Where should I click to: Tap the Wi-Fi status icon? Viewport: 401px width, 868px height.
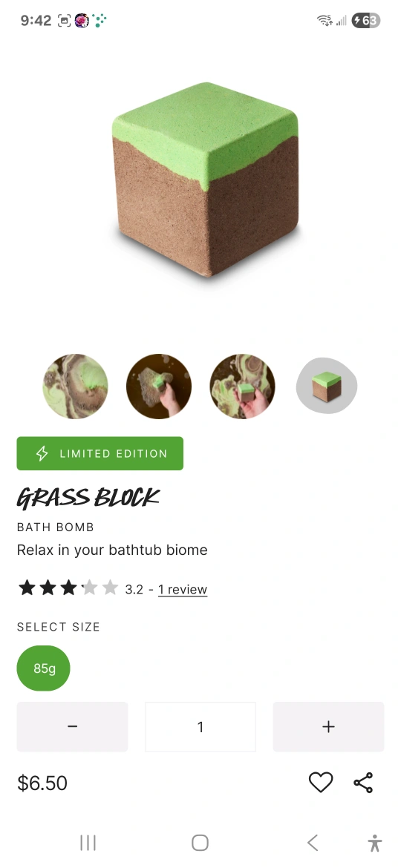325,21
